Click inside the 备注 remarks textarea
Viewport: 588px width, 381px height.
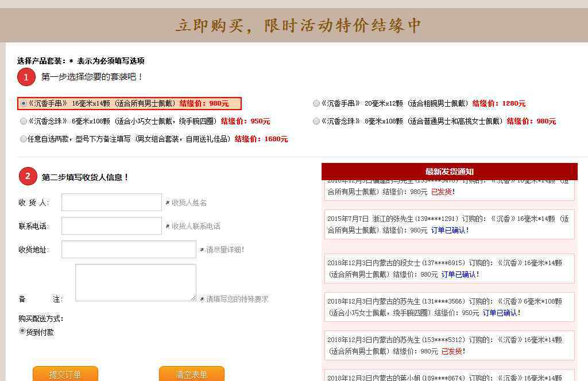(x=136, y=282)
